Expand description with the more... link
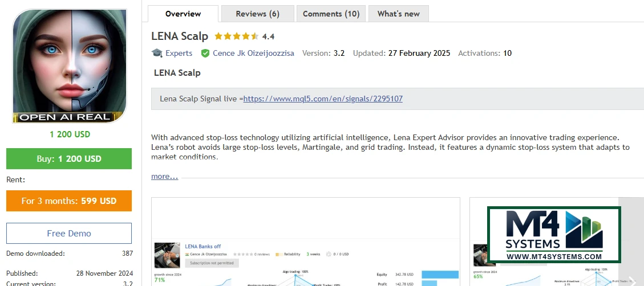 pos(164,177)
